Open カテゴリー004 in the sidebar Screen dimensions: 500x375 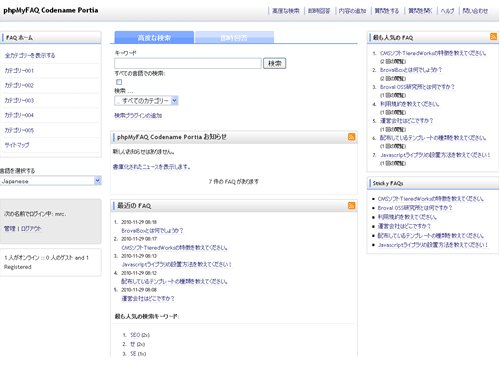19,115
